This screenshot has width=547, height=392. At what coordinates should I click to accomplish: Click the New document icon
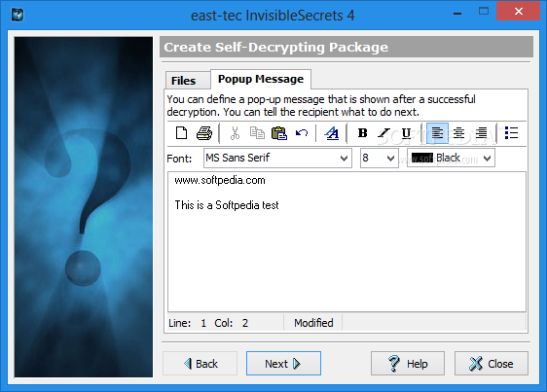[181, 133]
